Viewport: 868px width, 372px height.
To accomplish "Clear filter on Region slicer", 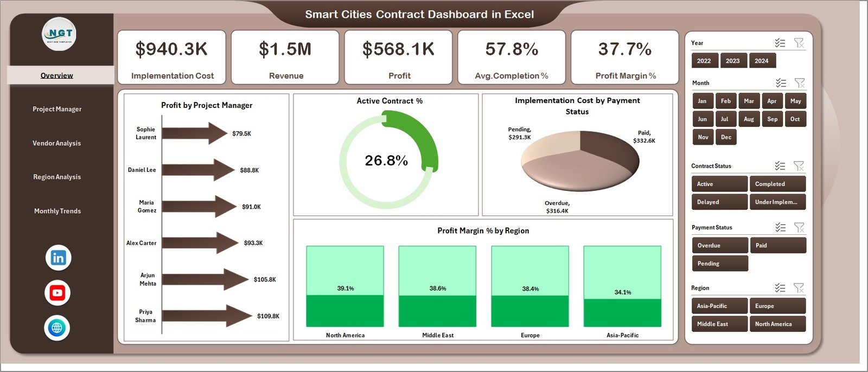I will (x=799, y=288).
